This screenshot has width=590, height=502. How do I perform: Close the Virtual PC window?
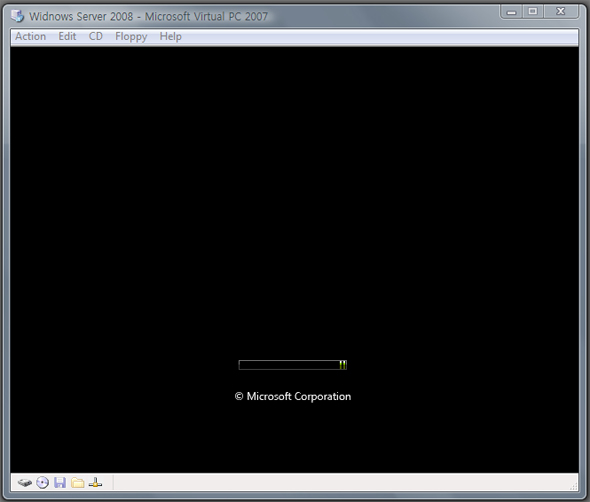click(561, 12)
